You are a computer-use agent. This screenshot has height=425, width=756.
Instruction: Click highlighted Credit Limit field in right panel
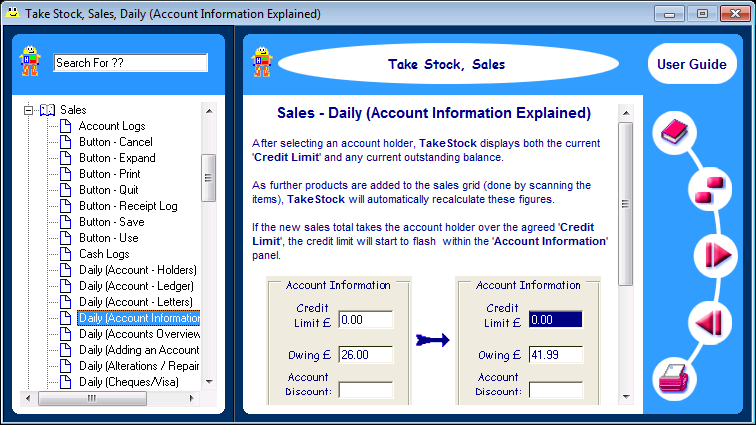pos(555,319)
